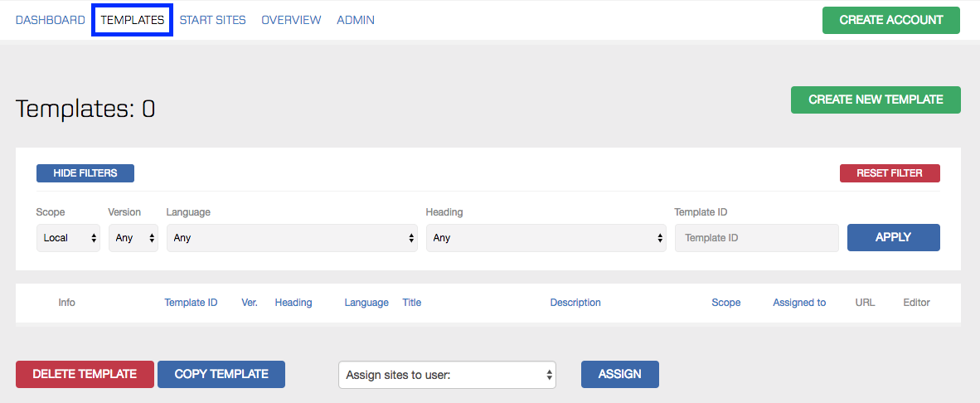The height and width of the screenshot is (403, 980).
Task: Sort by Assigned to column header
Action: (799, 303)
